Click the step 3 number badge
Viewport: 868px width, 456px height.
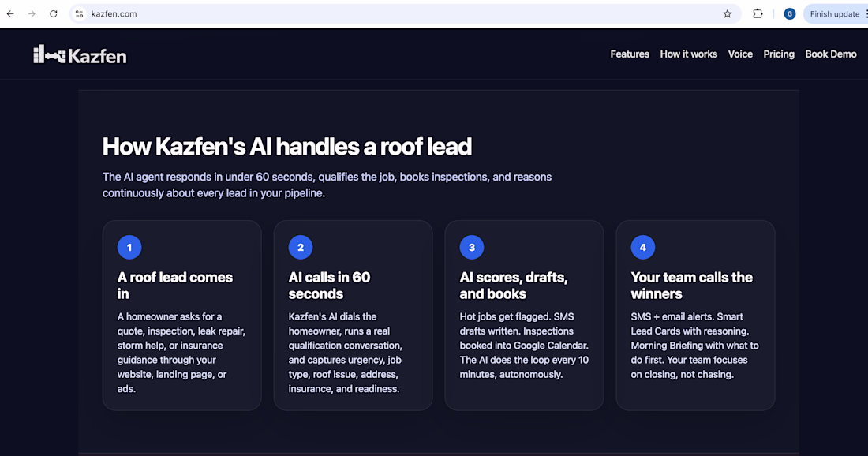(472, 248)
